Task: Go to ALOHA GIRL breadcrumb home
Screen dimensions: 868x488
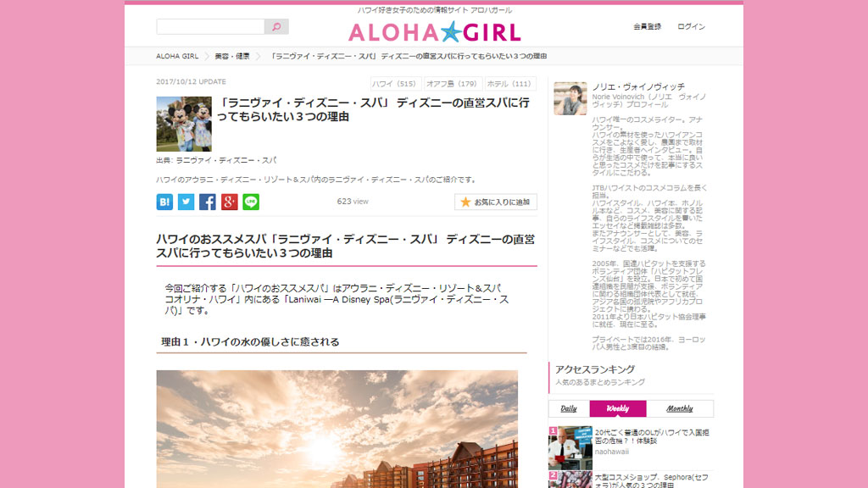Action: tap(177, 57)
